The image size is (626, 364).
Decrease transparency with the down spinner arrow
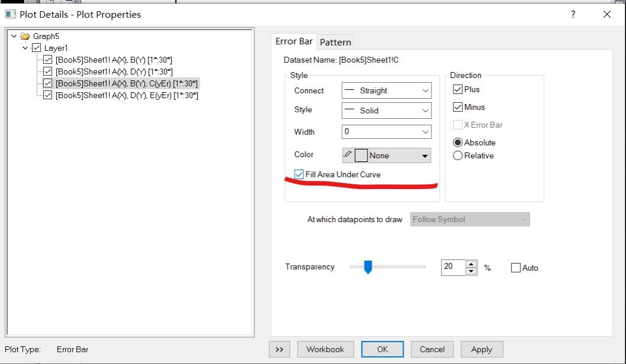pyautogui.click(x=472, y=271)
